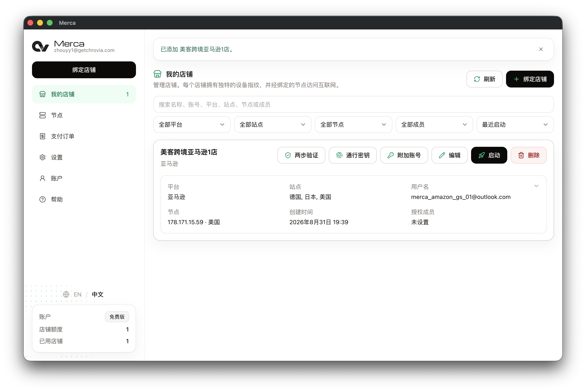This screenshot has height=392, width=586.
Task: Click the refresh arrows icon
Action: click(x=477, y=79)
